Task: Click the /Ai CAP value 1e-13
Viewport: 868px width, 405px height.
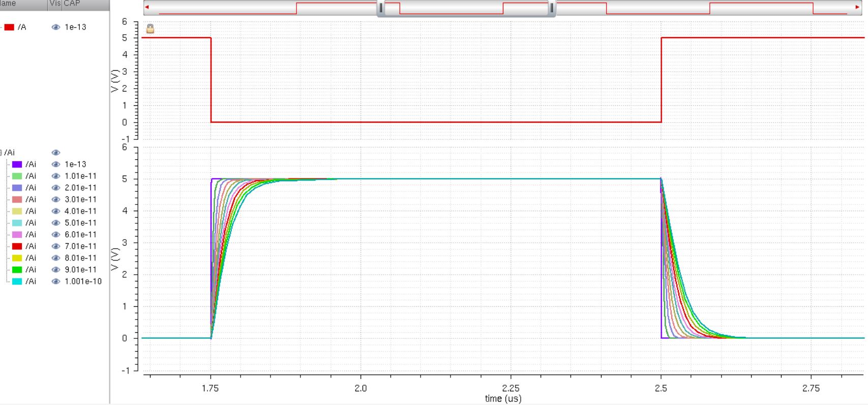Action: click(x=75, y=164)
